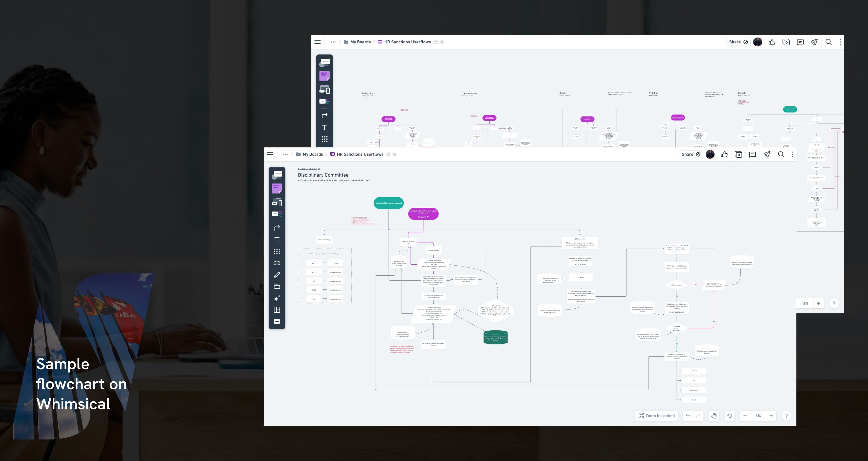Select the table layout tool in front toolbar
The height and width of the screenshot is (461, 868).
point(277,310)
